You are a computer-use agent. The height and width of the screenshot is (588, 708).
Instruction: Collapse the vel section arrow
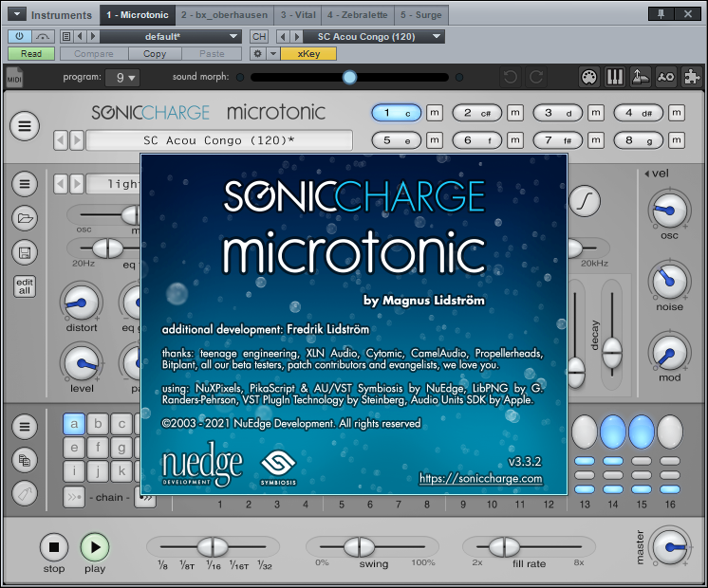[x=646, y=174]
